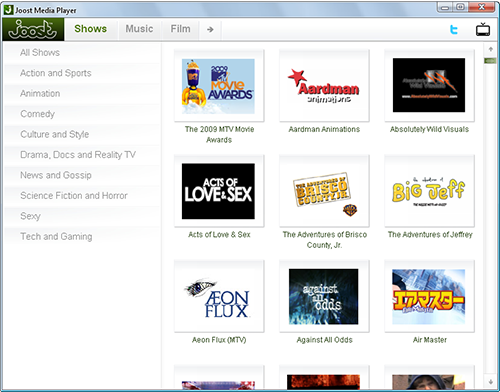Minimize the Joost Media Player window
Screen dimensions: 500x392
point(445,7)
